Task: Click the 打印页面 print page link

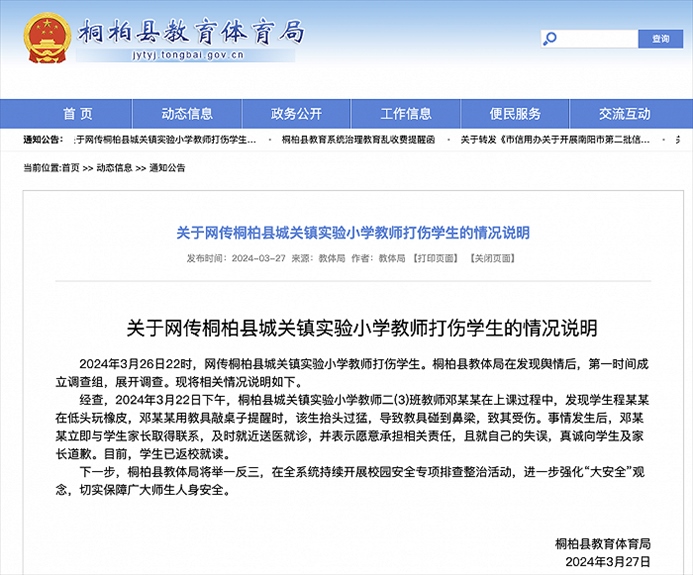Action: (437, 258)
